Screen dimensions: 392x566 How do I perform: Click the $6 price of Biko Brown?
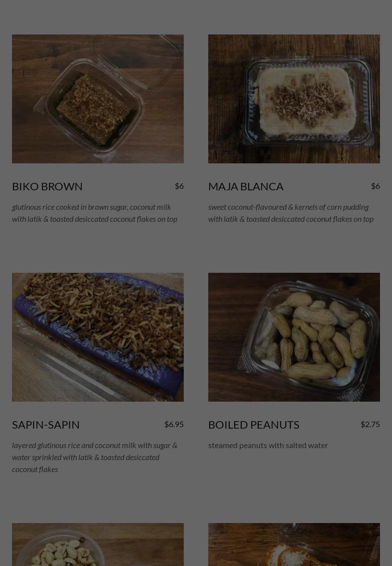(179, 186)
